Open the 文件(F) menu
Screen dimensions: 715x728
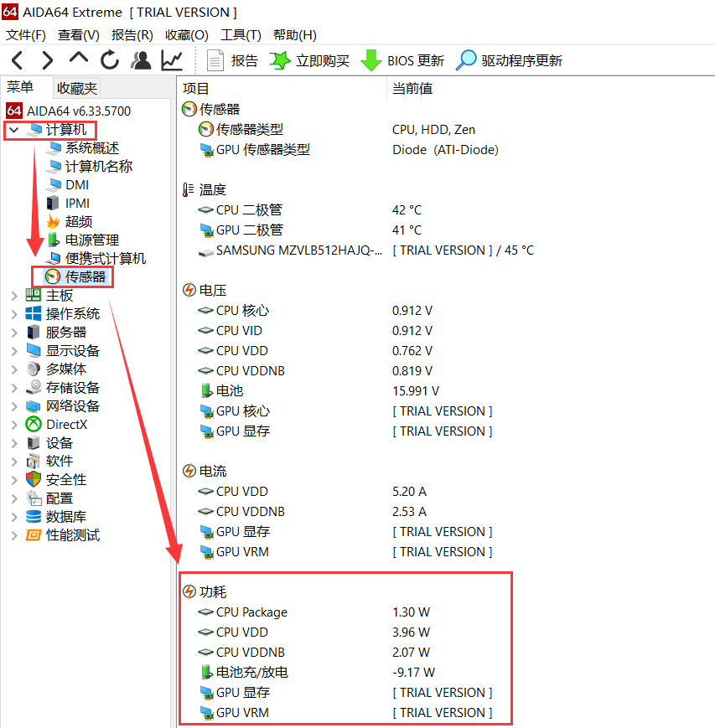(x=26, y=34)
